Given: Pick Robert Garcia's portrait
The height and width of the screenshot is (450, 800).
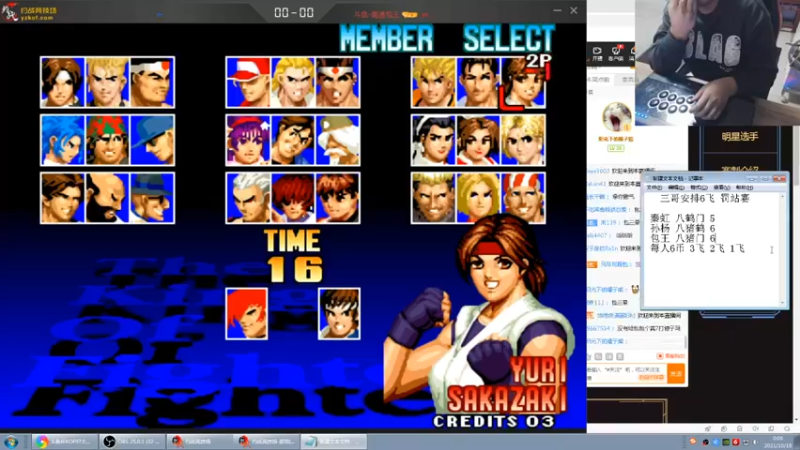Looking at the screenshot, I should pos(478,82).
